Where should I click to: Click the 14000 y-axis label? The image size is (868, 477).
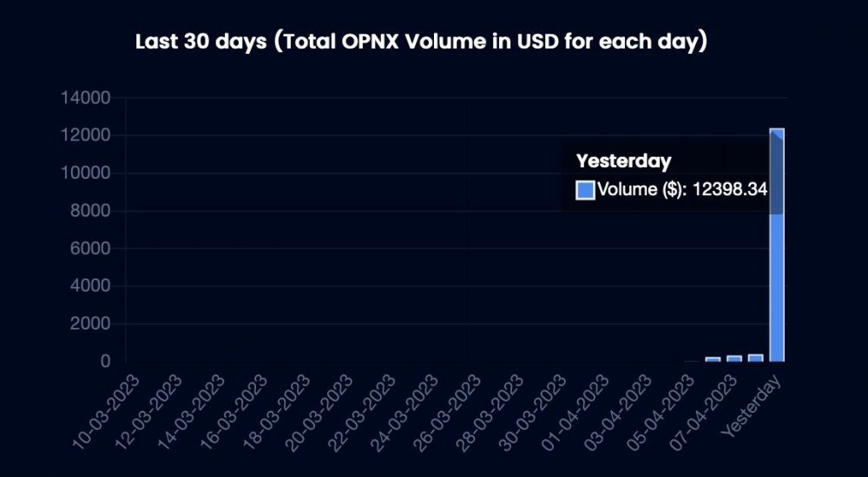[x=86, y=98]
